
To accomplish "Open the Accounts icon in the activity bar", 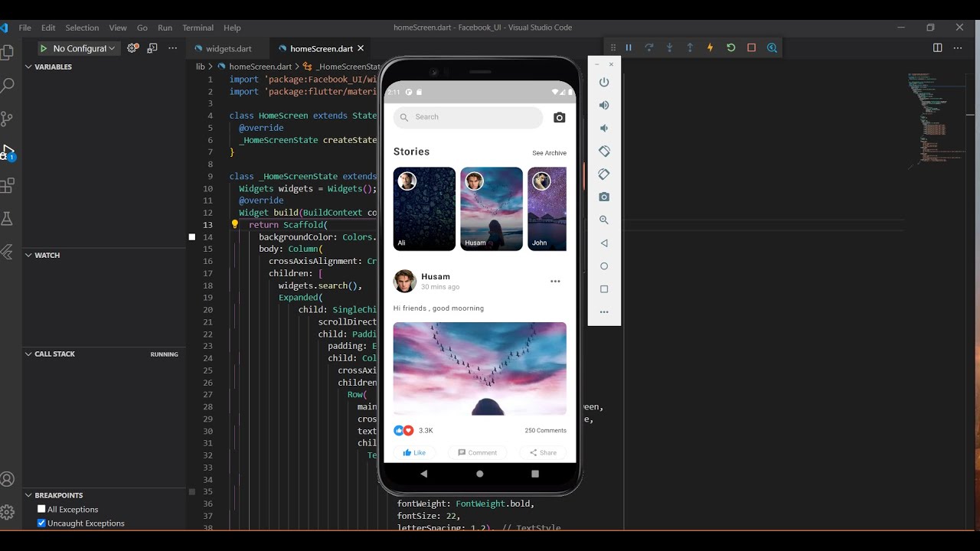I will pos(7,479).
